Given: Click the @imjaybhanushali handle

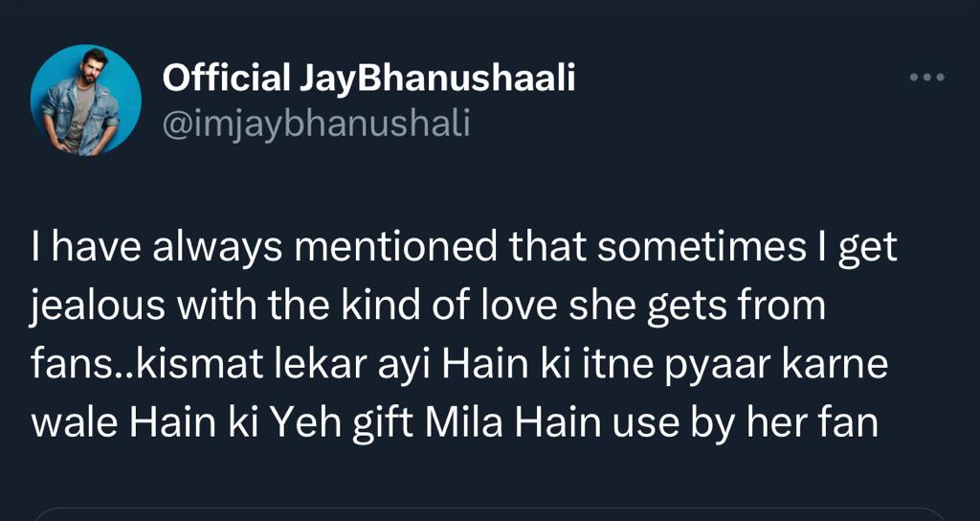Looking at the screenshot, I should 316,123.
